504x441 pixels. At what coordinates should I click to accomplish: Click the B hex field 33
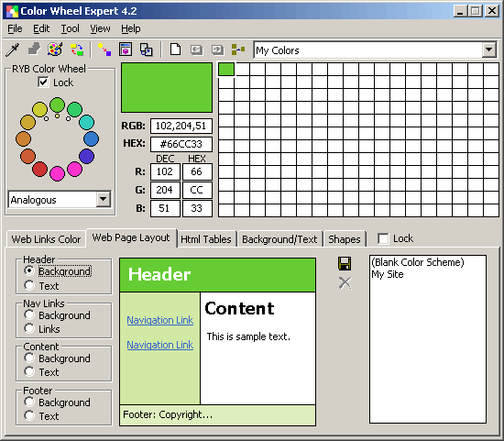(x=197, y=208)
